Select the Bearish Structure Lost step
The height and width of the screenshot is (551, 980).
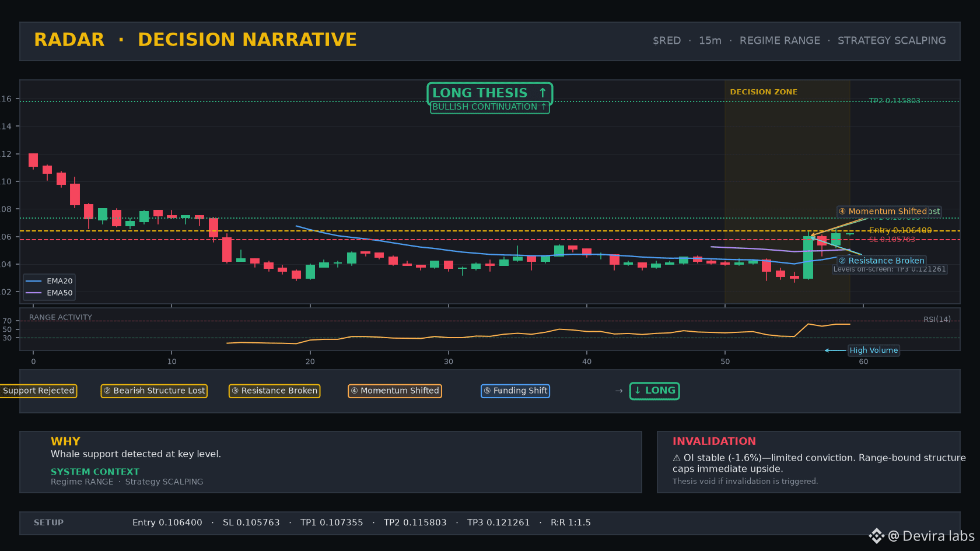click(x=154, y=391)
